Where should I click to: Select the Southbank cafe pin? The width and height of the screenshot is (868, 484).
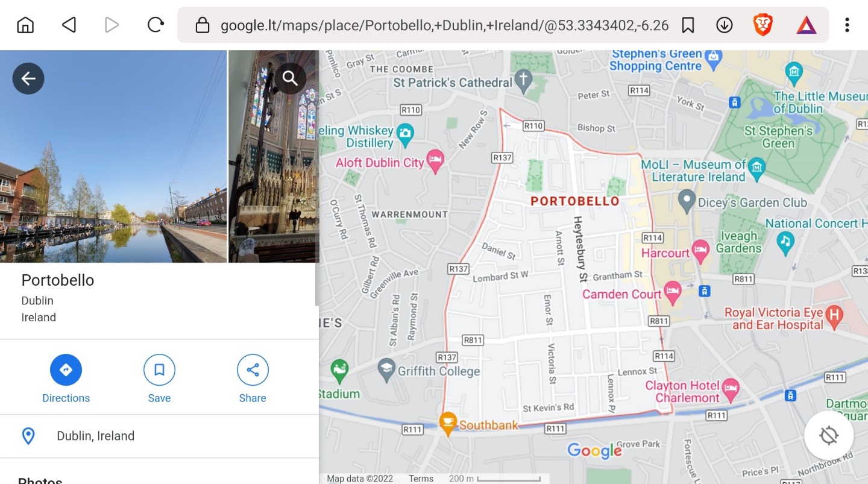[x=447, y=424]
